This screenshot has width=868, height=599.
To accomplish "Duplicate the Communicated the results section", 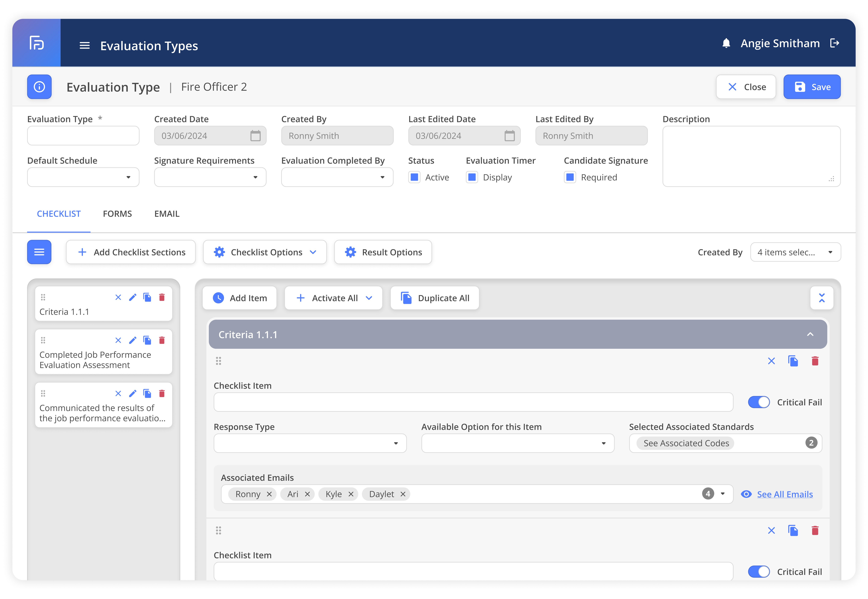I will [147, 393].
